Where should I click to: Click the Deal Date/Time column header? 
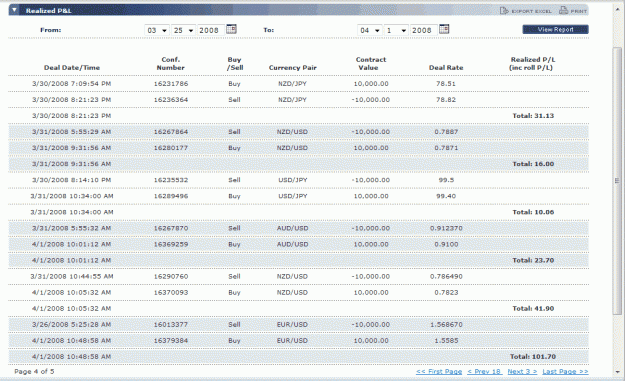pyautogui.click(x=72, y=68)
